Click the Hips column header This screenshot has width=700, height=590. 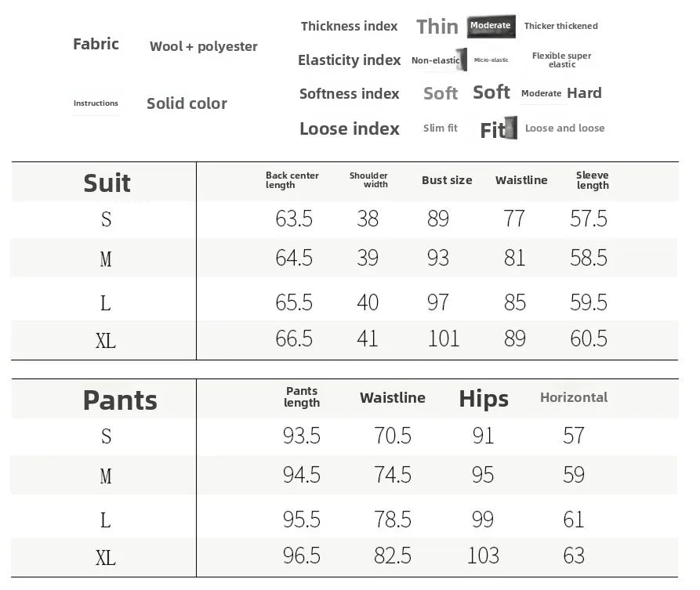tap(484, 399)
